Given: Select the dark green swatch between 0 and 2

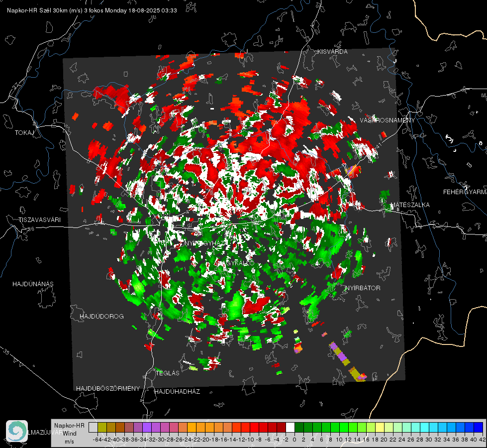Looking at the screenshot, I should click(x=299, y=427).
